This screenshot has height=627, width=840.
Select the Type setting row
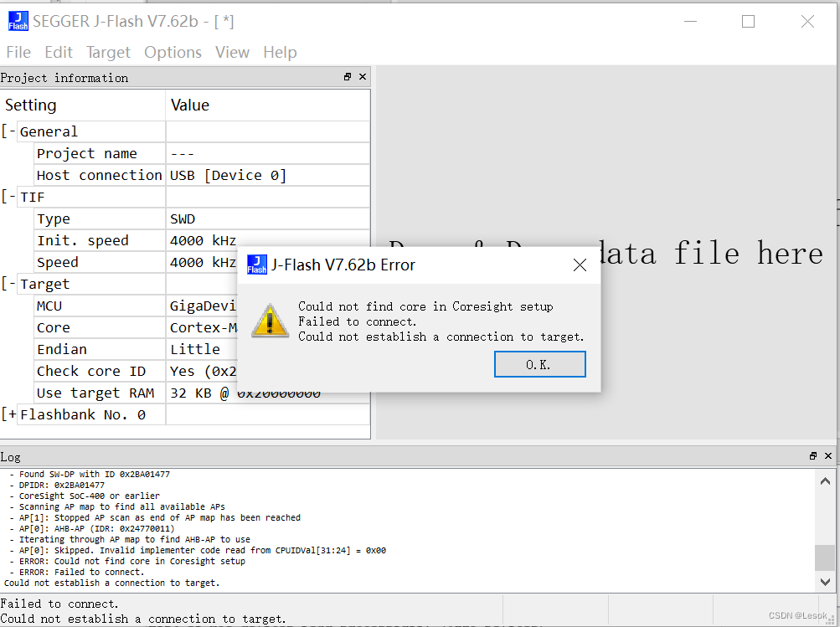(202, 218)
